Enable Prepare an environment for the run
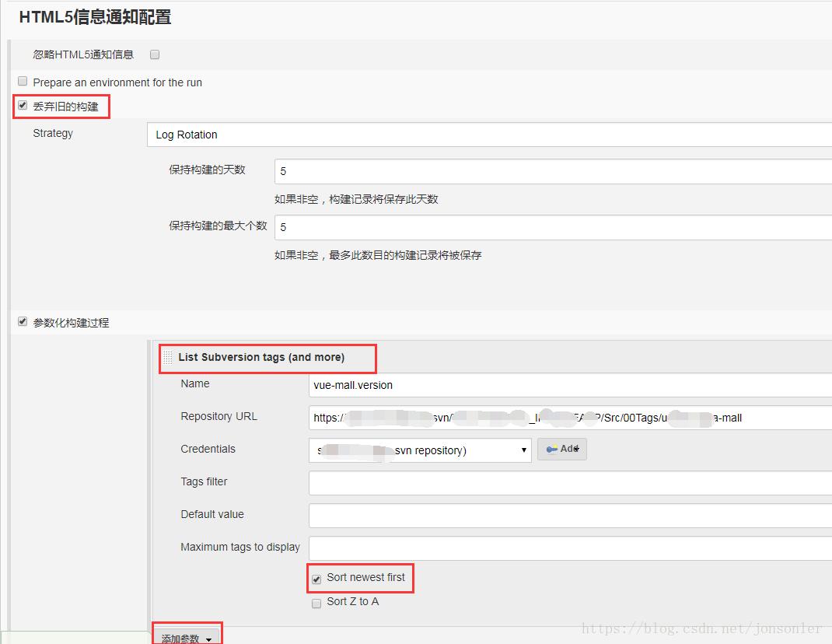832x644 pixels. (x=23, y=82)
